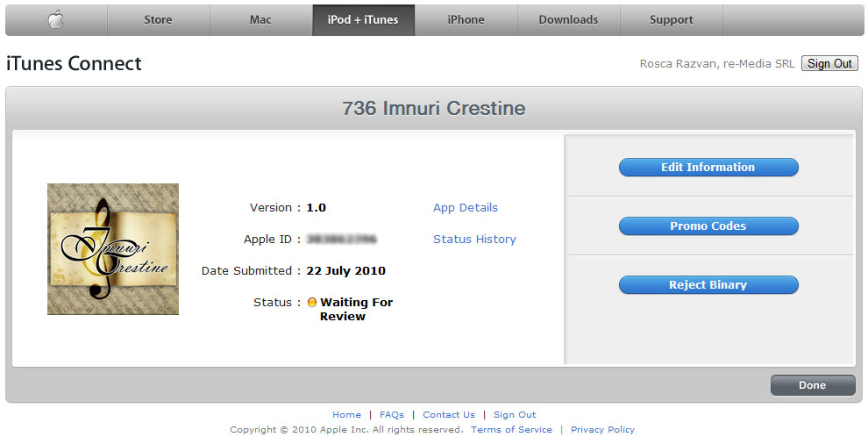Click the Waiting For Review status text

tap(356, 310)
